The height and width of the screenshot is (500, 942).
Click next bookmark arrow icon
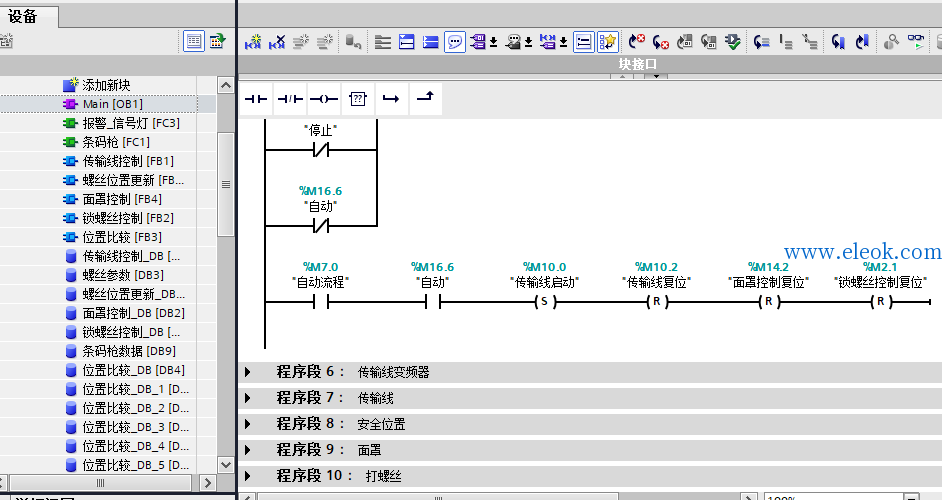[x=863, y=41]
